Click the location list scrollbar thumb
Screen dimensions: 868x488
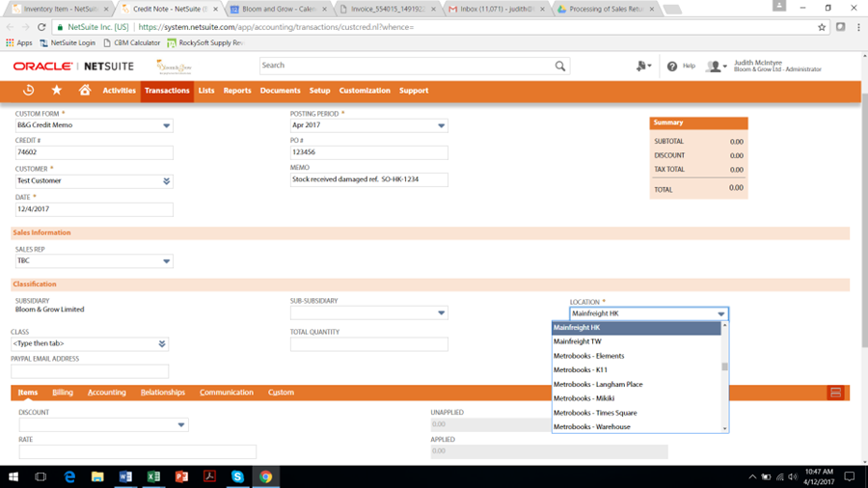coord(724,366)
